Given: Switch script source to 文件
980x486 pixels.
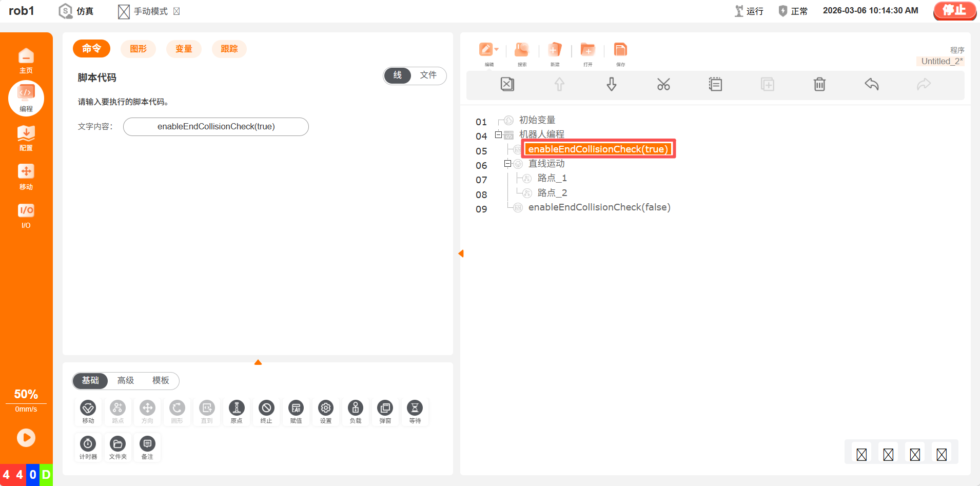Looking at the screenshot, I should coord(428,75).
